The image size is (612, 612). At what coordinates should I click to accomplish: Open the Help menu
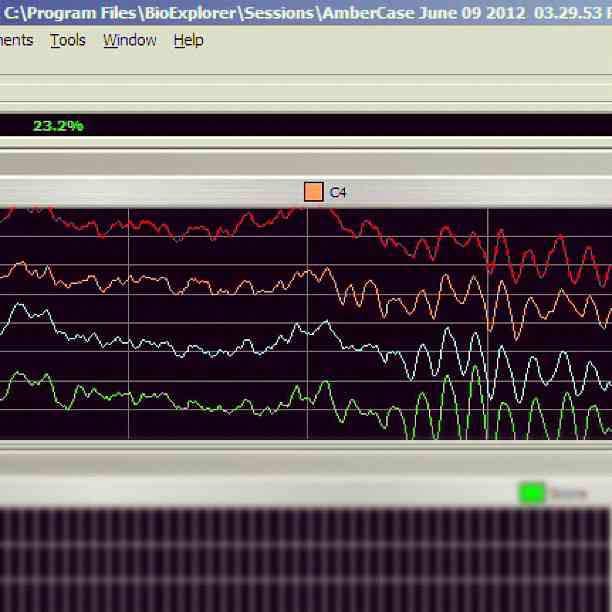point(188,40)
